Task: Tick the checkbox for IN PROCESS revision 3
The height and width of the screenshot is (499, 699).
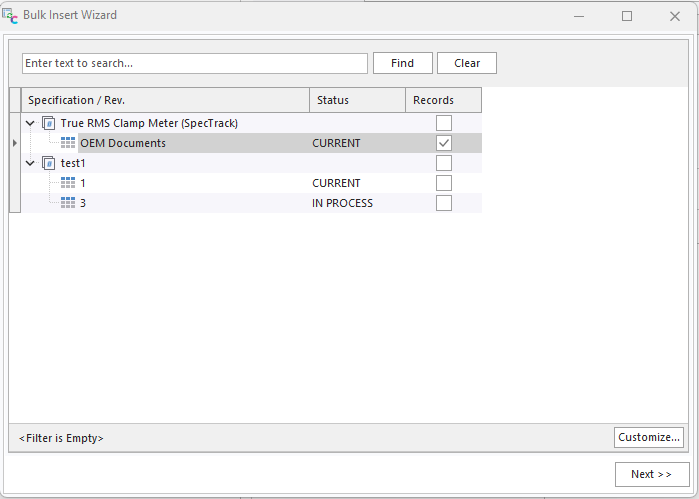Action: (x=444, y=203)
